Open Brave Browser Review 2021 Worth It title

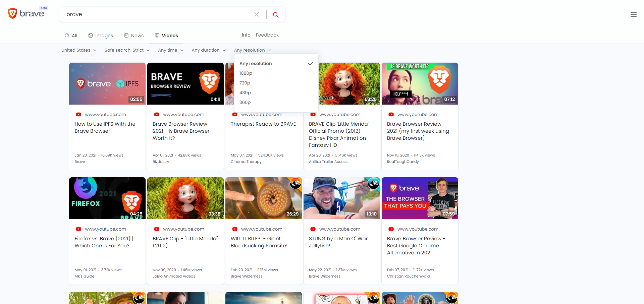point(181,131)
